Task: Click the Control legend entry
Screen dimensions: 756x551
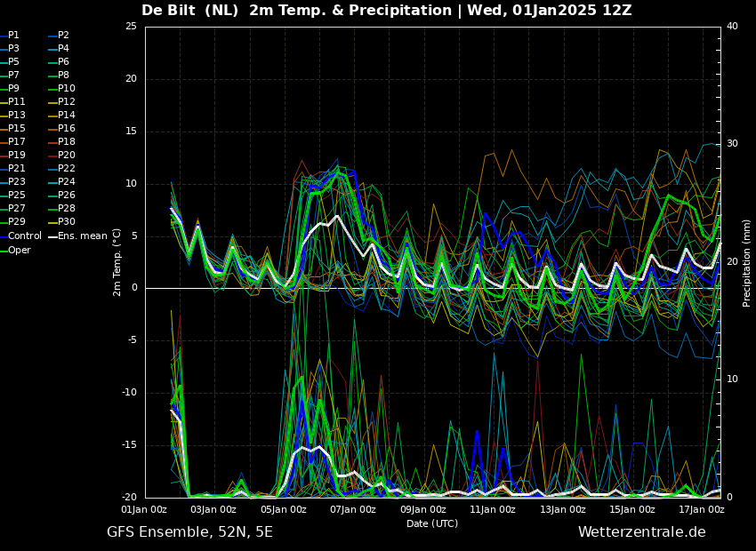Action: [x=24, y=236]
